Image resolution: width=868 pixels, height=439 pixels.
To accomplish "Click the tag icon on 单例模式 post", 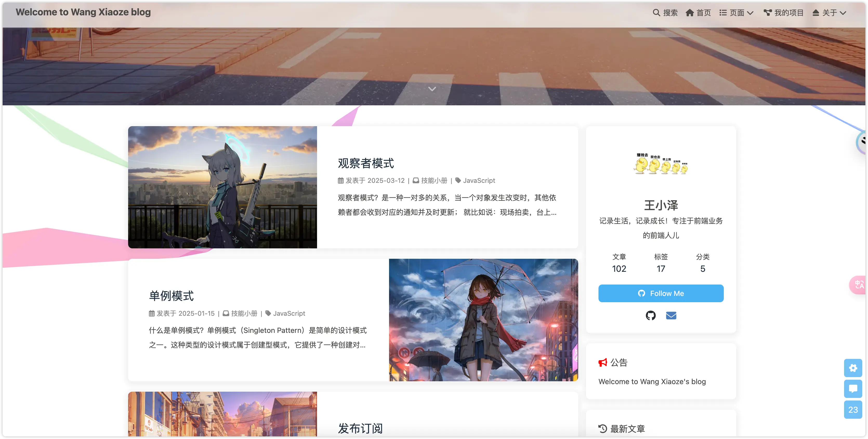I will click(x=268, y=313).
